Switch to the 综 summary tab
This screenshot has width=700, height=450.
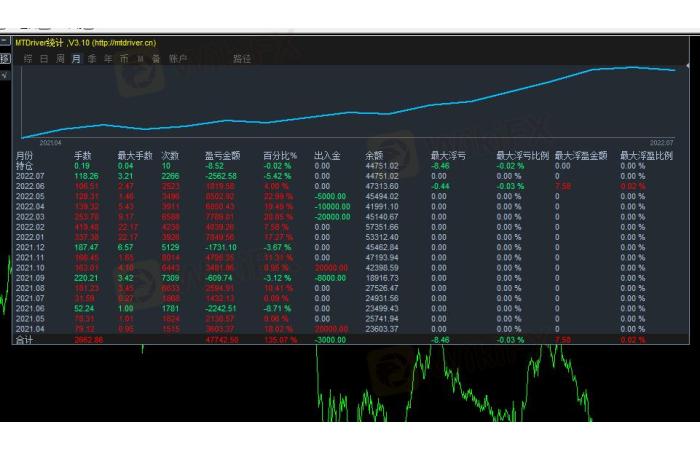coord(28,59)
